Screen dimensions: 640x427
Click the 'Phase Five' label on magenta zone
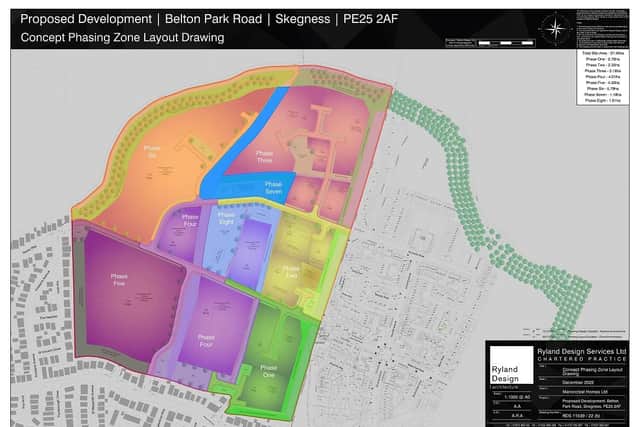(119, 280)
